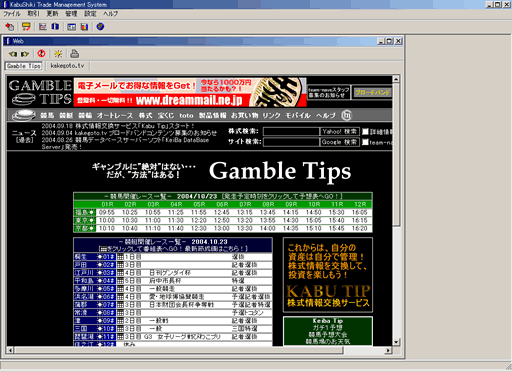Click the Google 検索 button
The width and height of the screenshot is (512, 372).
click(x=339, y=142)
